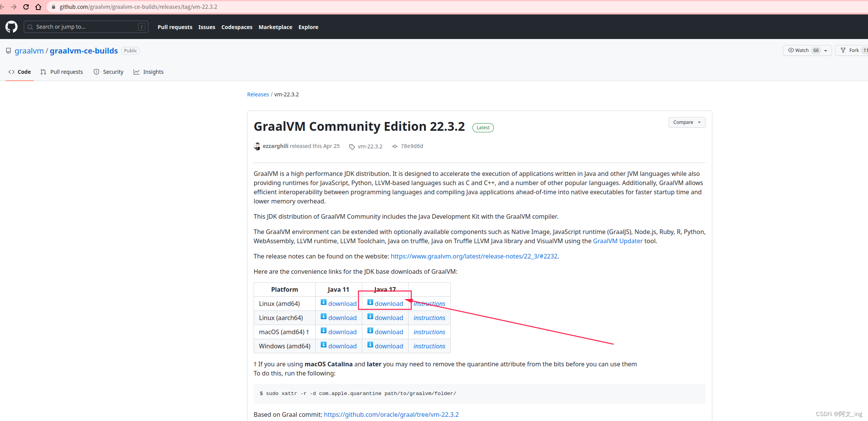Open Marketplace in top navigation
868x421 pixels.
(x=275, y=27)
